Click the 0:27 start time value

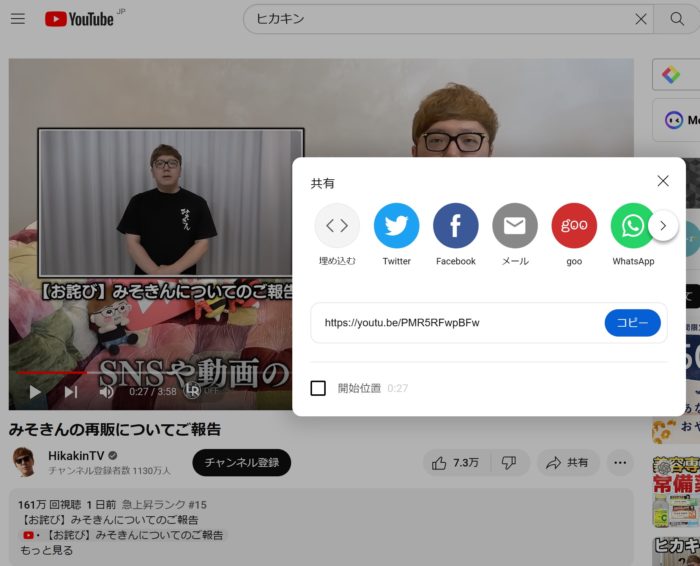point(397,388)
